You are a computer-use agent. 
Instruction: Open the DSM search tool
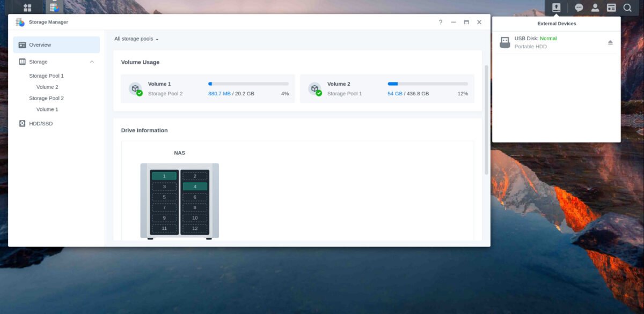627,8
